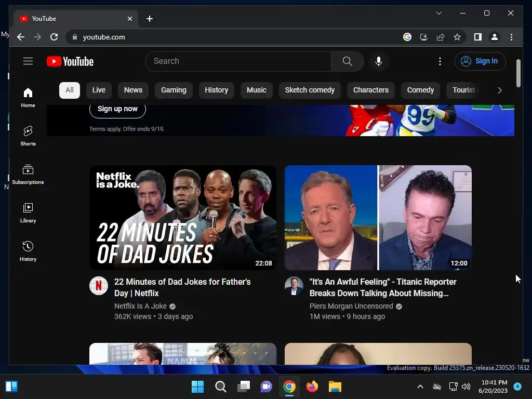Expand Chrome tab search chevron
532x399 pixels.
438,13
